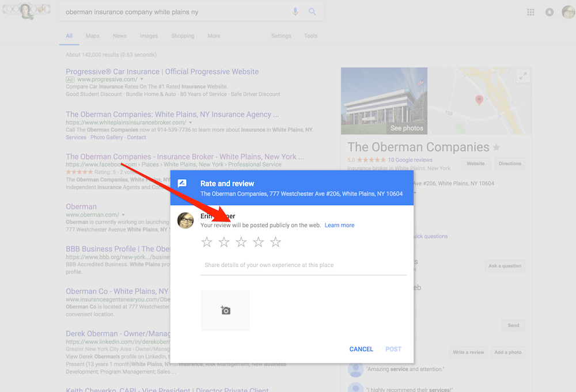The width and height of the screenshot is (576, 392).
Task: Open the 'Oberman' oberman.com result title
Action: (x=81, y=207)
